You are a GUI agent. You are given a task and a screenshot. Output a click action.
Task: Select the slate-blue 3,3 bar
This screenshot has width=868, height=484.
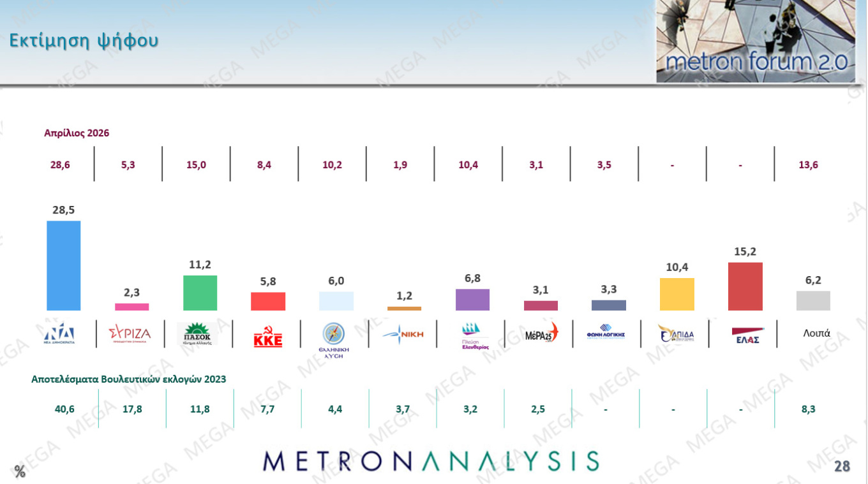coord(609,305)
